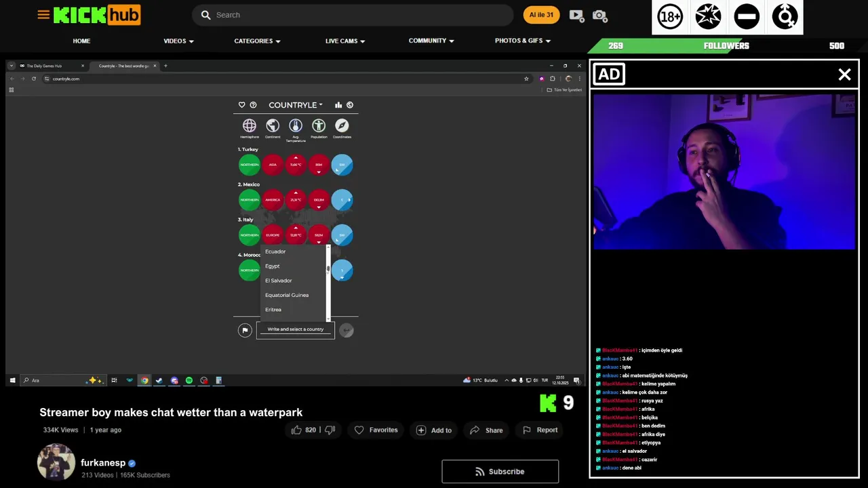Click the Report button
The width and height of the screenshot is (868, 488).
click(x=540, y=430)
